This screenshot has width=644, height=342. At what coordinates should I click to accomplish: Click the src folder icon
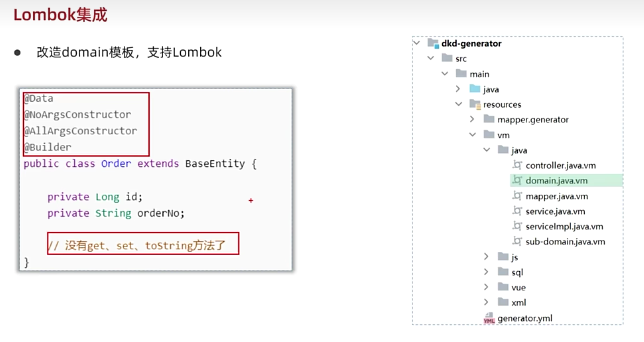(447, 58)
